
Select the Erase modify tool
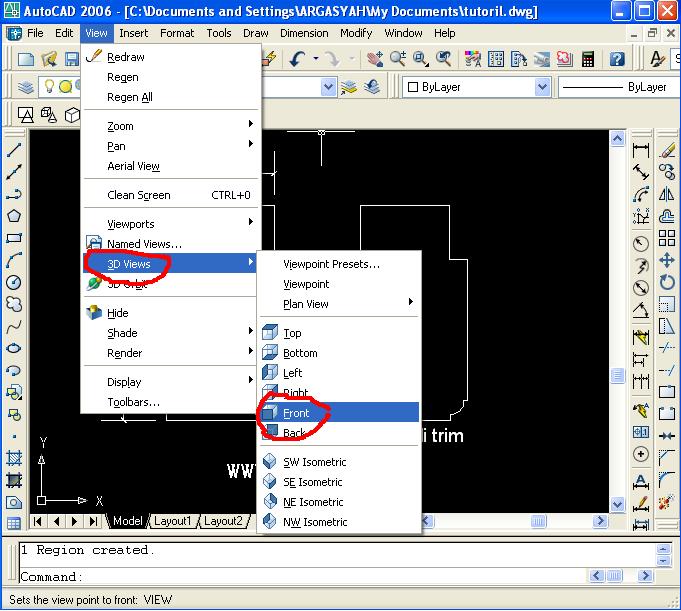[x=667, y=150]
